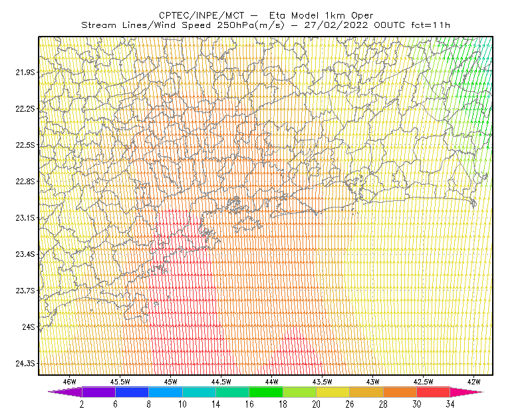Click the 24S latitude axis label
Screen dimensions: 532x411
[x=28, y=327]
